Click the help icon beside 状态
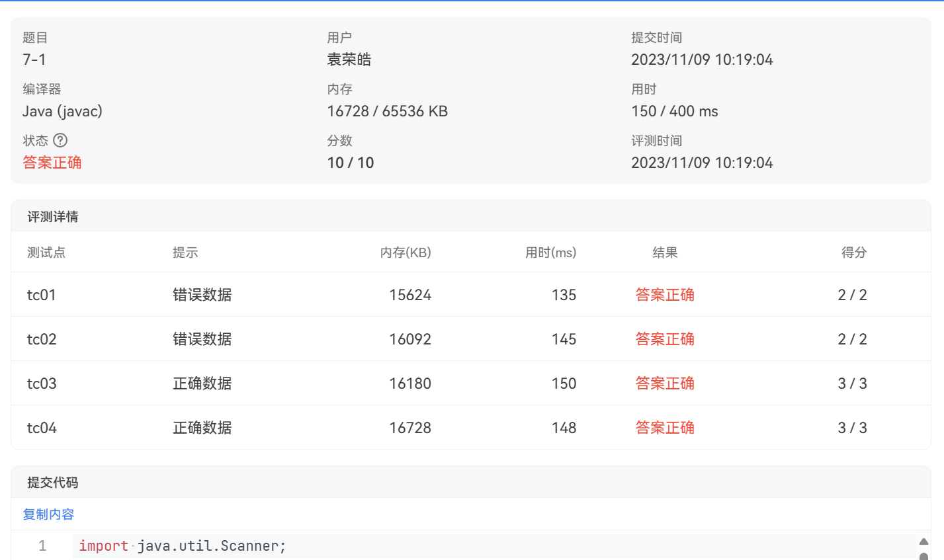944x560 pixels. 60,140
